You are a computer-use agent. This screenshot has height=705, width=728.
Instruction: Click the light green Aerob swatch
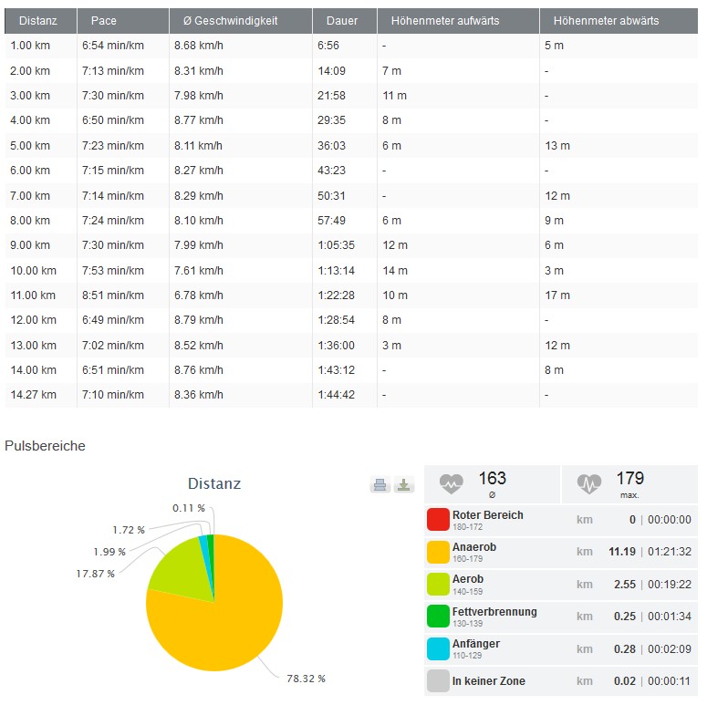coord(438,585)
